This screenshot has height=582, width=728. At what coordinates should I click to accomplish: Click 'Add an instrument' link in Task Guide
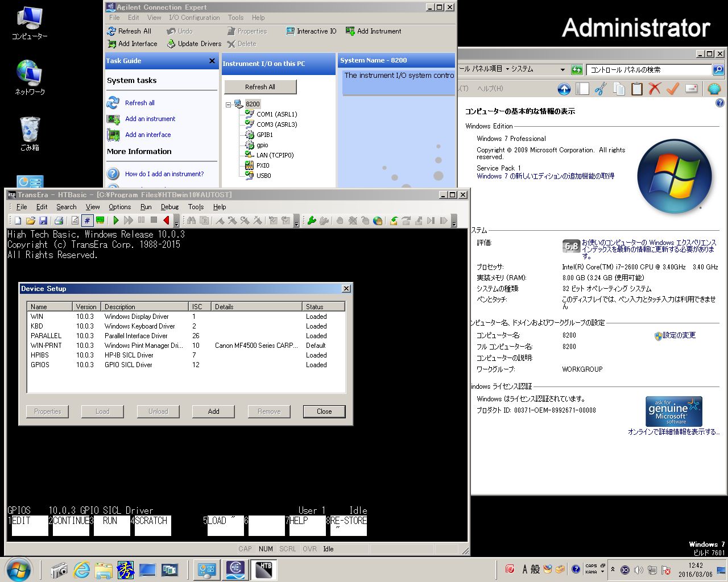[x=150, y=119]
